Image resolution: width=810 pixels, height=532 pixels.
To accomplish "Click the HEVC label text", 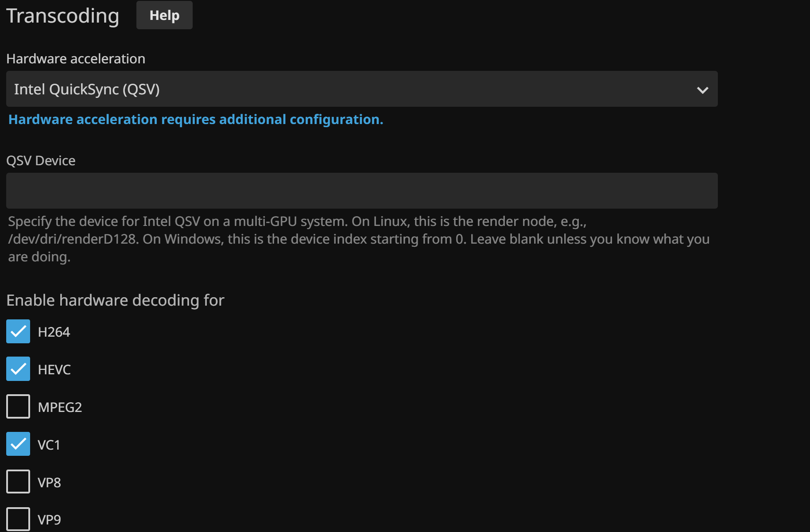I will tap(54, 370).
